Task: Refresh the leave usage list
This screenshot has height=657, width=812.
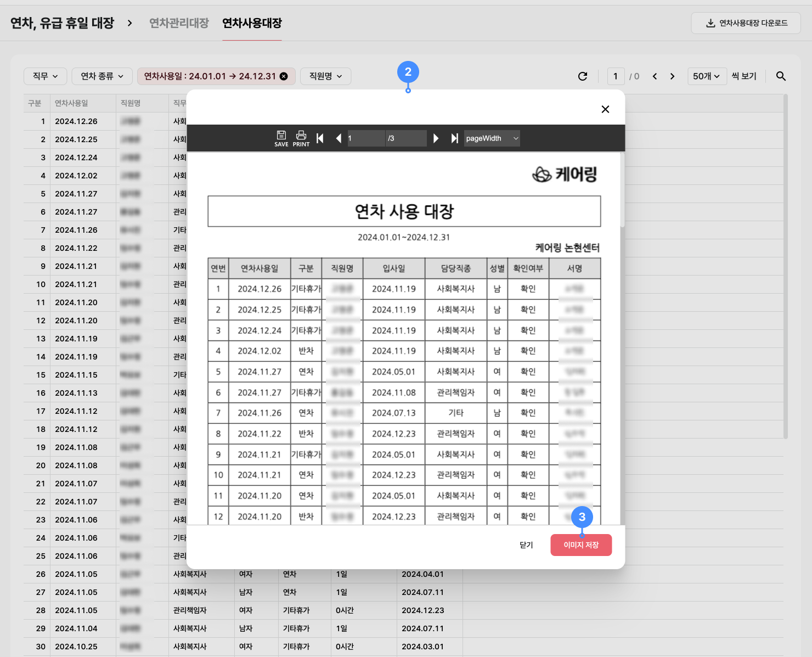Action: pyautogui.click(x=583, y=76)
